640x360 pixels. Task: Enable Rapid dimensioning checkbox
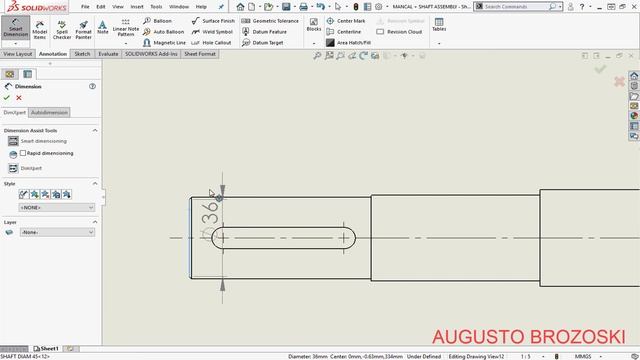click(23, 153)
